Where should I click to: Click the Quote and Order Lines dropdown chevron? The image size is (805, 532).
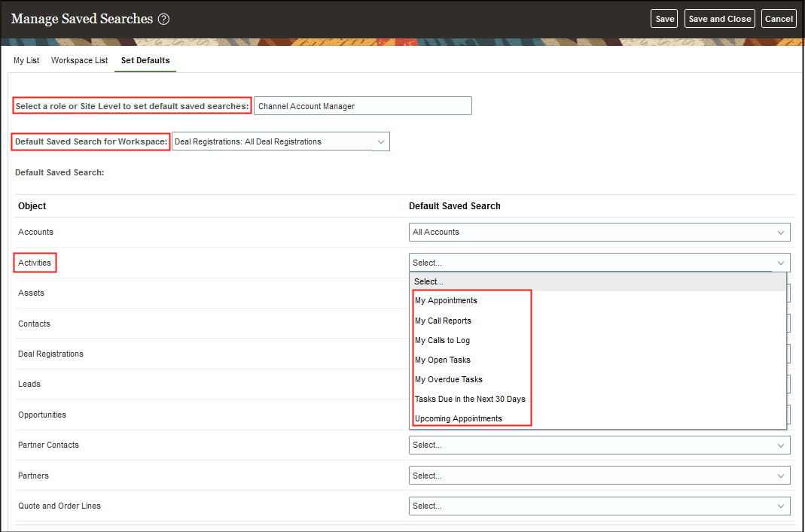[780, 505]
